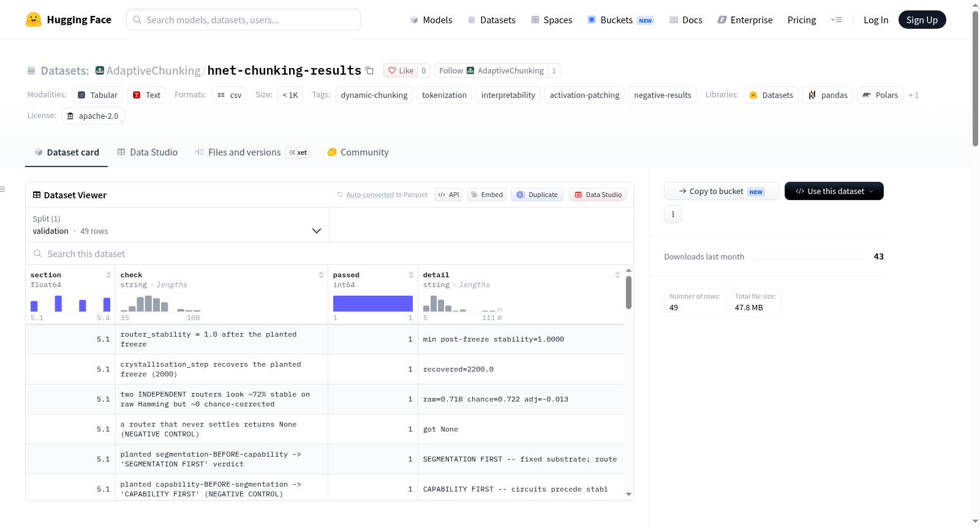Open the Datasets menu item

[x=492, y=20]
